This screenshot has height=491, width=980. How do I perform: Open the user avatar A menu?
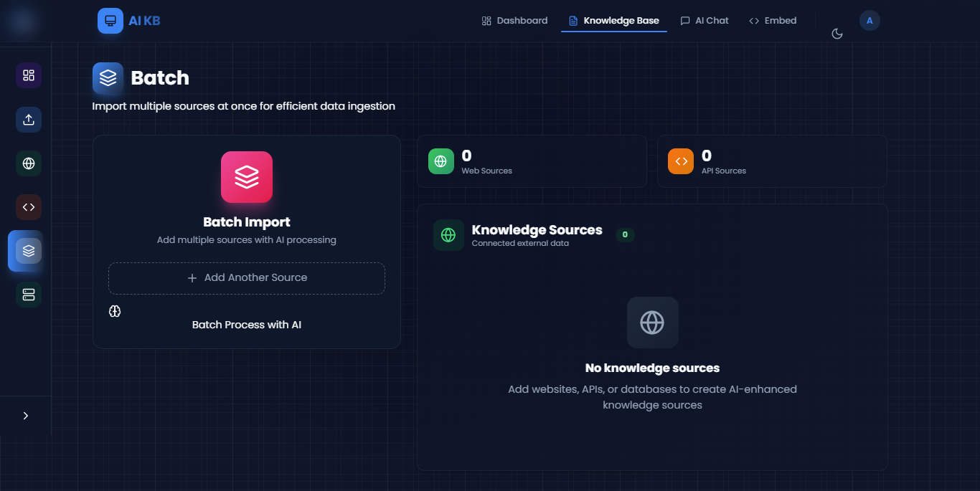(x=870, y=21)
